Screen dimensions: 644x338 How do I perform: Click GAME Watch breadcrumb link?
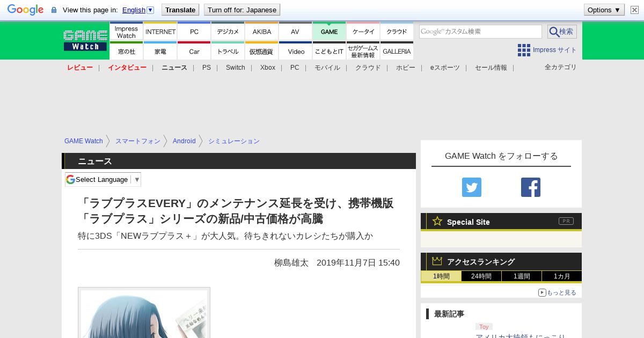coord(84,141)
